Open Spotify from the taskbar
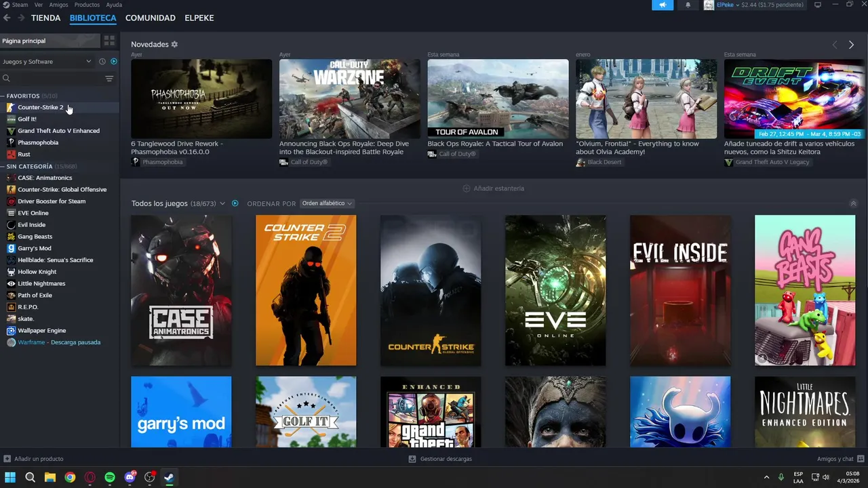 coord(110,477)
